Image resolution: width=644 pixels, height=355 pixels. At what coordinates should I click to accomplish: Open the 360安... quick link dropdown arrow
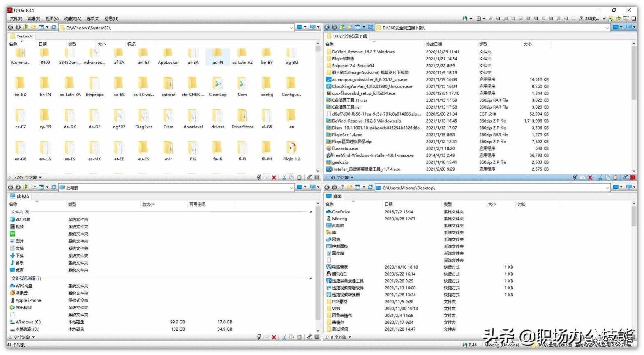[x=604, y=19]
